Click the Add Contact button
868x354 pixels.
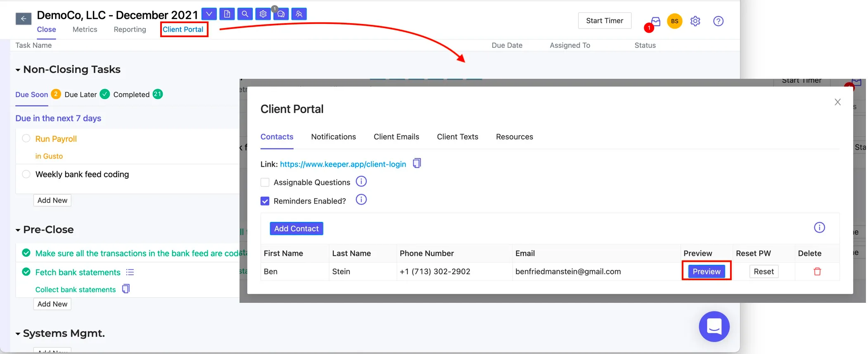(x=296, y=229)
